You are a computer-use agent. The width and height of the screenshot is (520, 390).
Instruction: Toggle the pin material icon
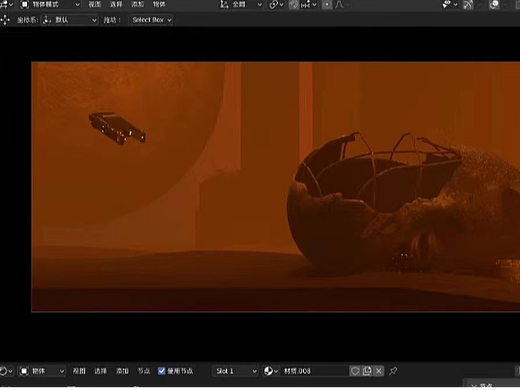[x=393, y=371]
